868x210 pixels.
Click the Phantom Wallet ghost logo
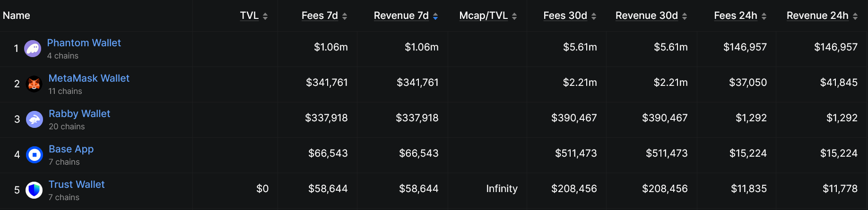tap(33, 49)
